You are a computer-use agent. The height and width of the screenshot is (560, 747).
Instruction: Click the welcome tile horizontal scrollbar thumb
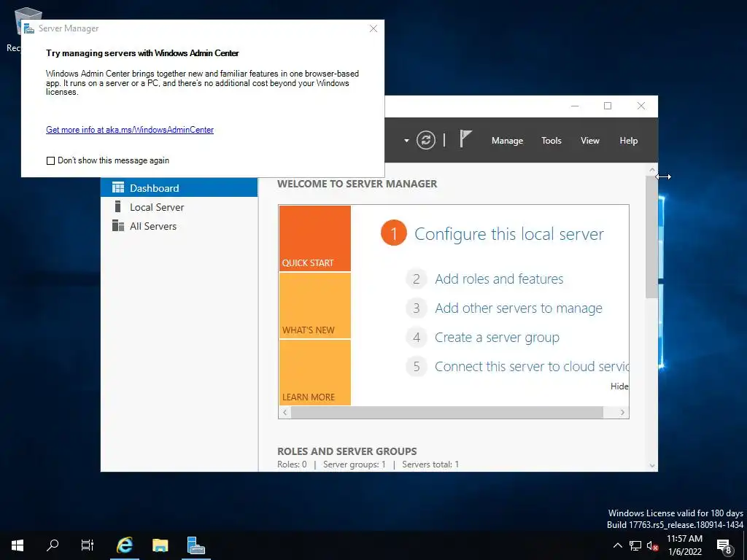[447, 413]
